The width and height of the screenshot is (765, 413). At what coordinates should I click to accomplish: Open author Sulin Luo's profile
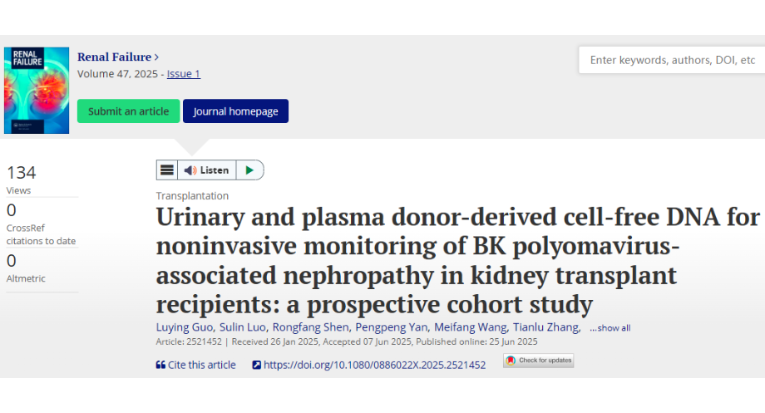click(x=242, y=327)
